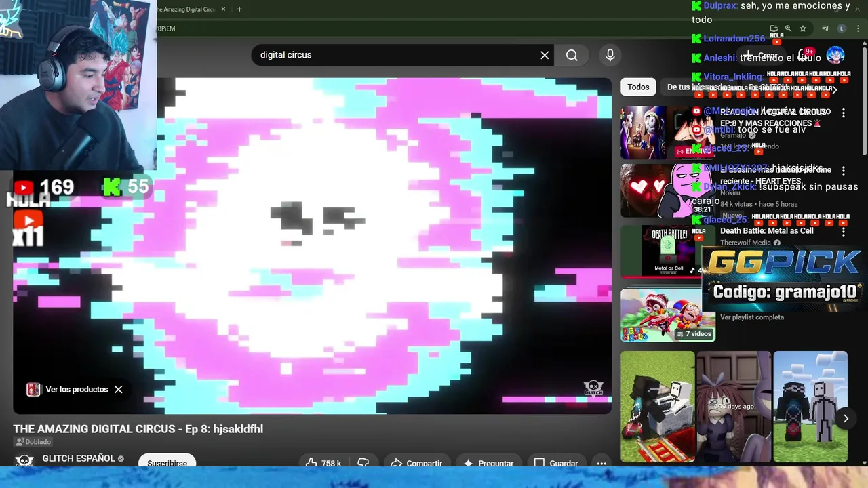
Task: Select the 'Todos' filter chip
Action: point(638,87)
